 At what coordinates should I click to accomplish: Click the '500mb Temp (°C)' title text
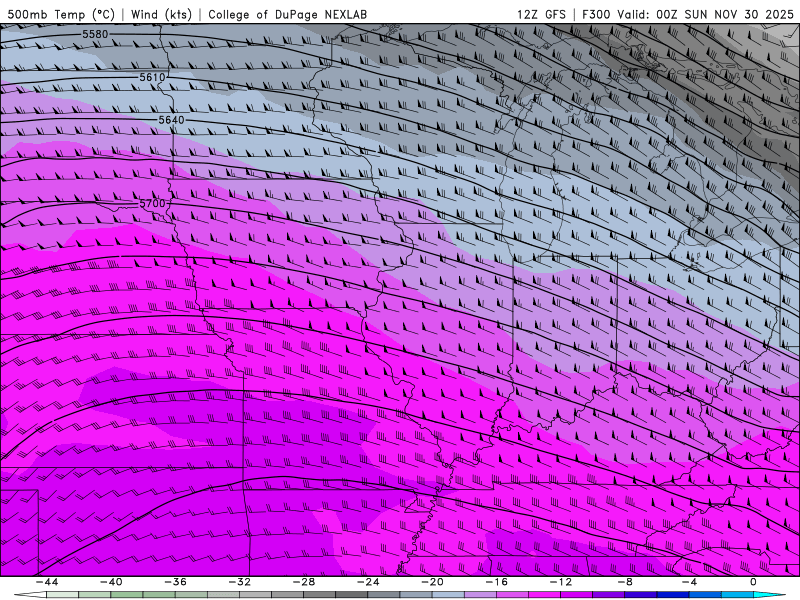tap(61, 14)
